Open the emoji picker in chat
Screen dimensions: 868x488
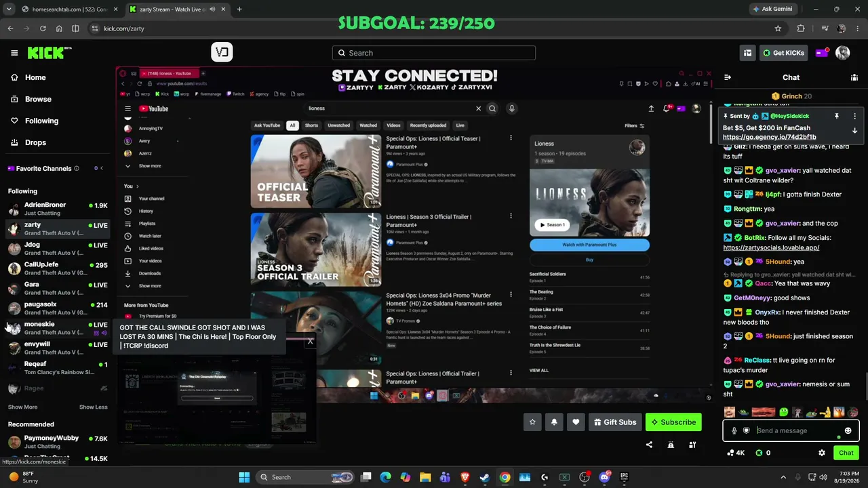point(848,430)
